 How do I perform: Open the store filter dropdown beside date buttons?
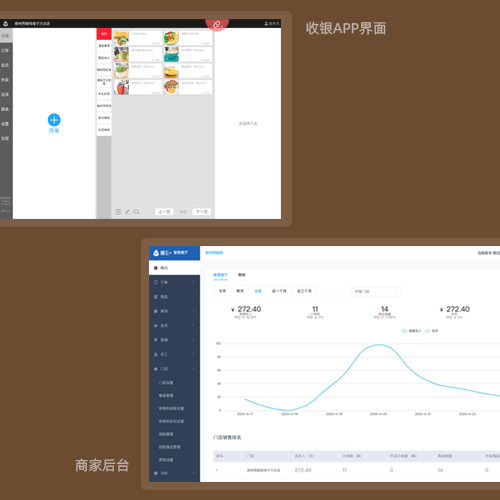point(376,291)
